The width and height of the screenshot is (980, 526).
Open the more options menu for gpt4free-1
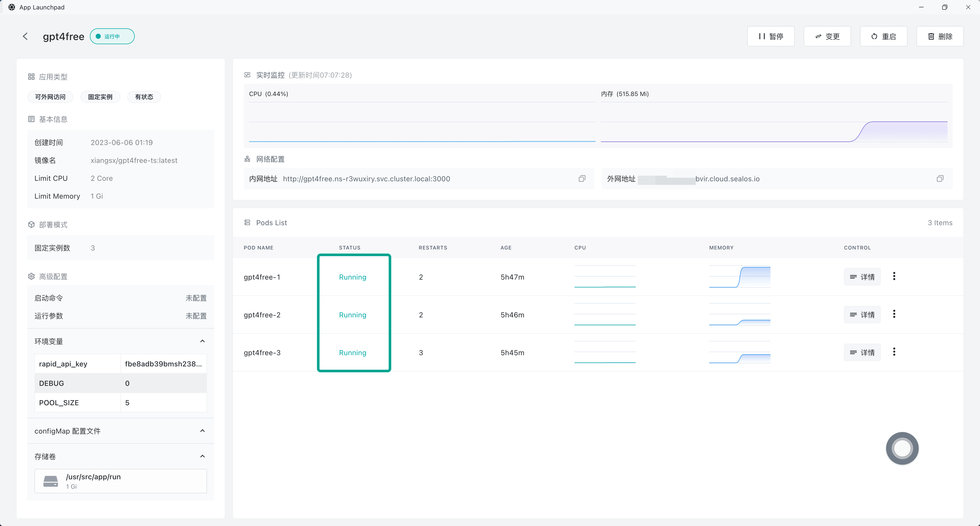click(x=894, y=276)
